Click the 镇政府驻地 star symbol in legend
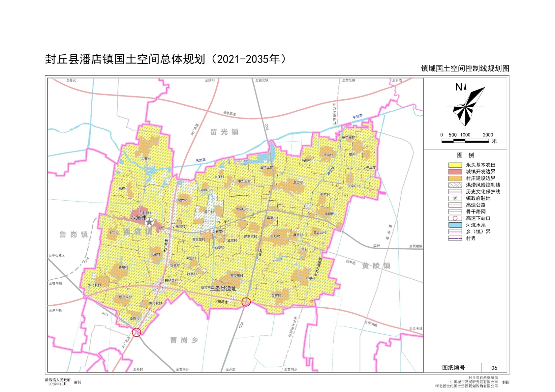This screenshot has height=392, width=555. [x=455, y=198]
